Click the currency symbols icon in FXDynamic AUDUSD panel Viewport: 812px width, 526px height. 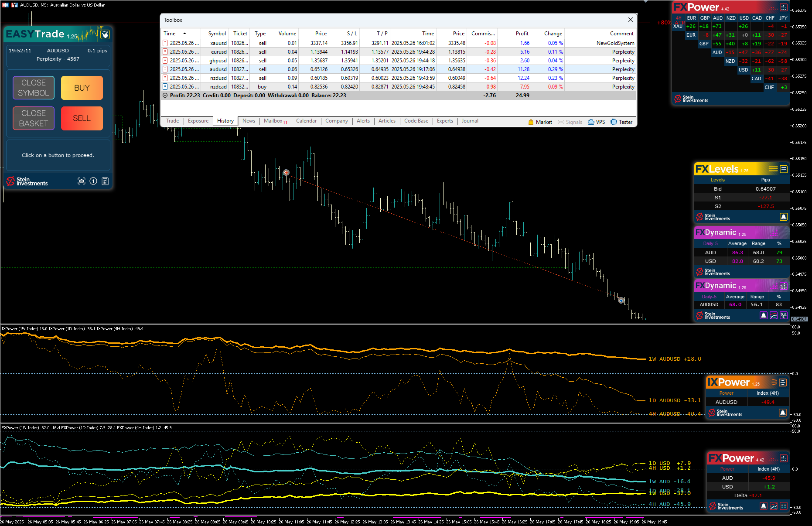click(x=784, y=315)
